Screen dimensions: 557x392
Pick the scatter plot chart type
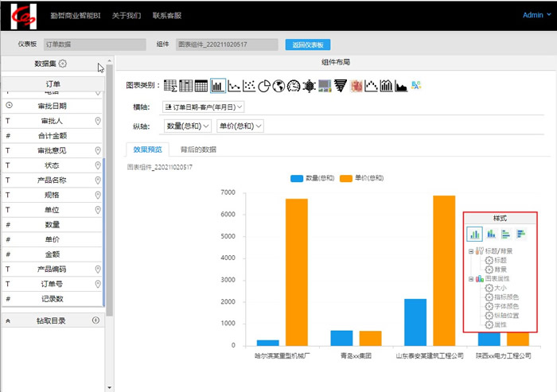coord(248,86)
